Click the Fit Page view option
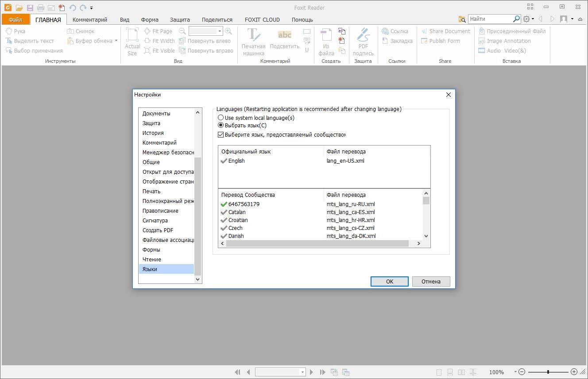588x379 pixels. tap(158, 31)
